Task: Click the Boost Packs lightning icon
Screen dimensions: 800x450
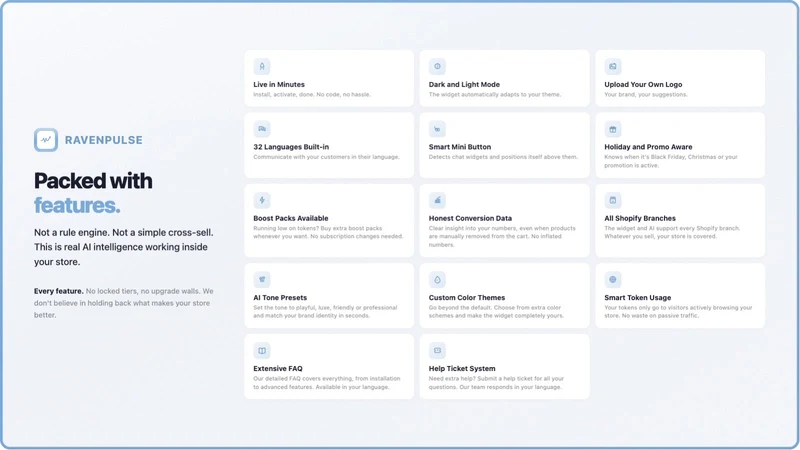Action: click(x=262, y=201)
